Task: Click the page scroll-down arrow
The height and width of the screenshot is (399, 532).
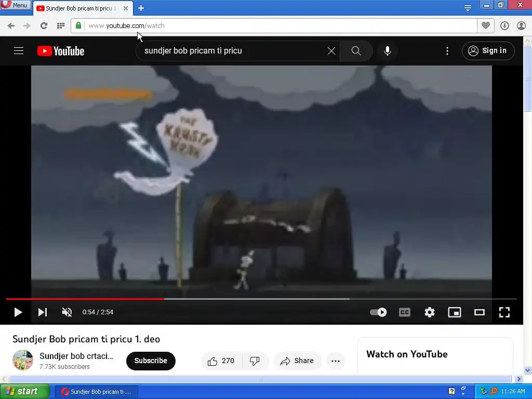Action: (x=528, y=370)
